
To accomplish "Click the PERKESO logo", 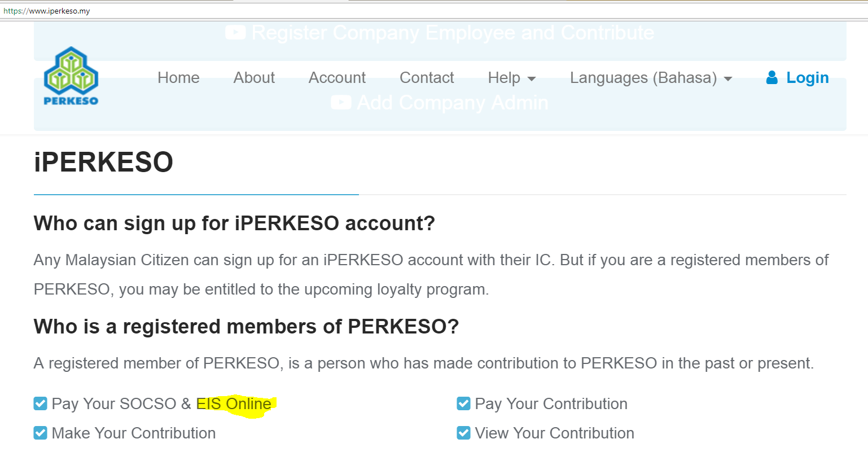I will pyautogui.click(x=71, y=76).
